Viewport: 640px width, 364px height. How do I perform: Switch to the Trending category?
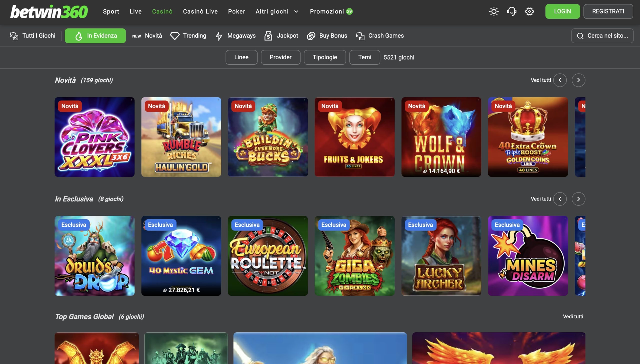coord(188,36)
